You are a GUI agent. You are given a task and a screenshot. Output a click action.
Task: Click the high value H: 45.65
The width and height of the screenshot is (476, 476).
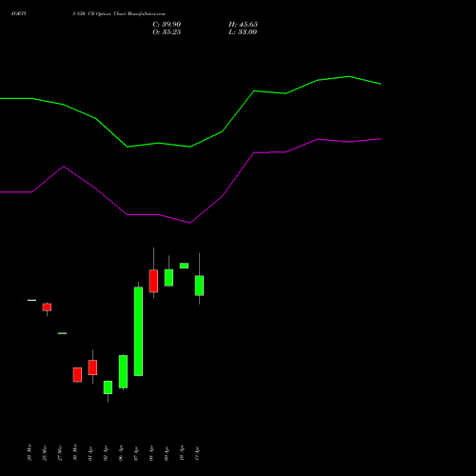click(243, 25)
